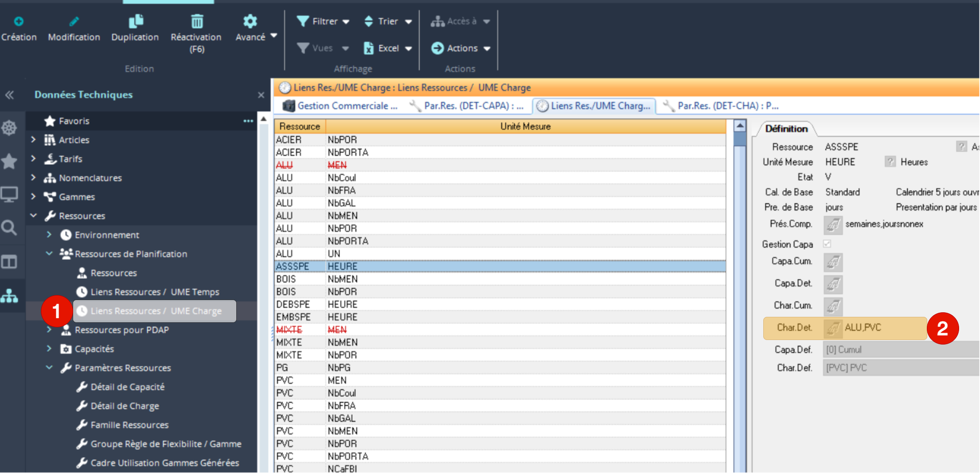Click the table's vertical scrollbar up arrow

740,126
